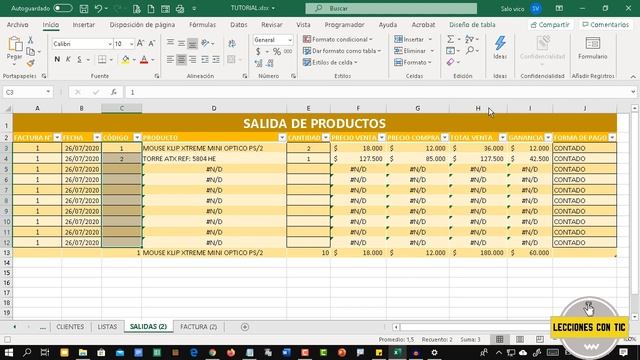Viewport: 640px width, 360px height.
Task: Open sort and filter icon
Action: tap(469, 39)
